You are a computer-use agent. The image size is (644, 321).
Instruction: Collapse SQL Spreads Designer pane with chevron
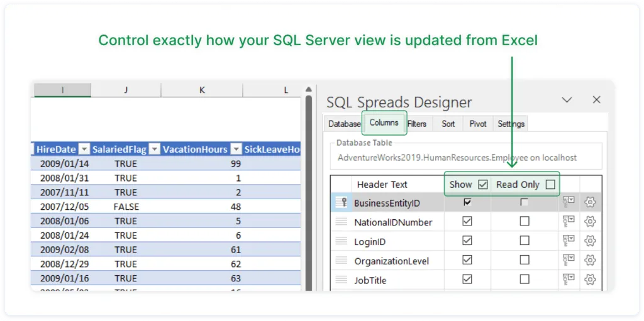point(567,100)
